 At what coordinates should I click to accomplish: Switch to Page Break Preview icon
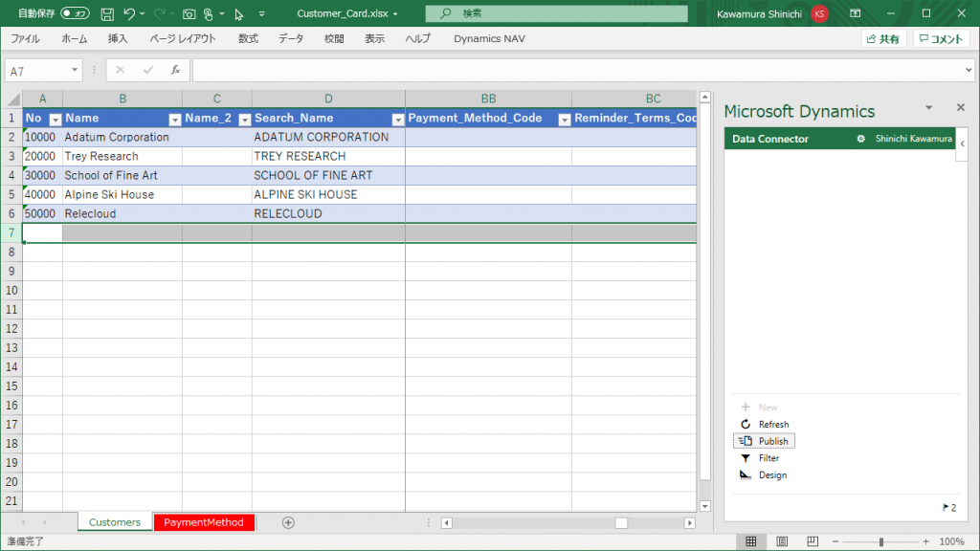tap(813, 541)
